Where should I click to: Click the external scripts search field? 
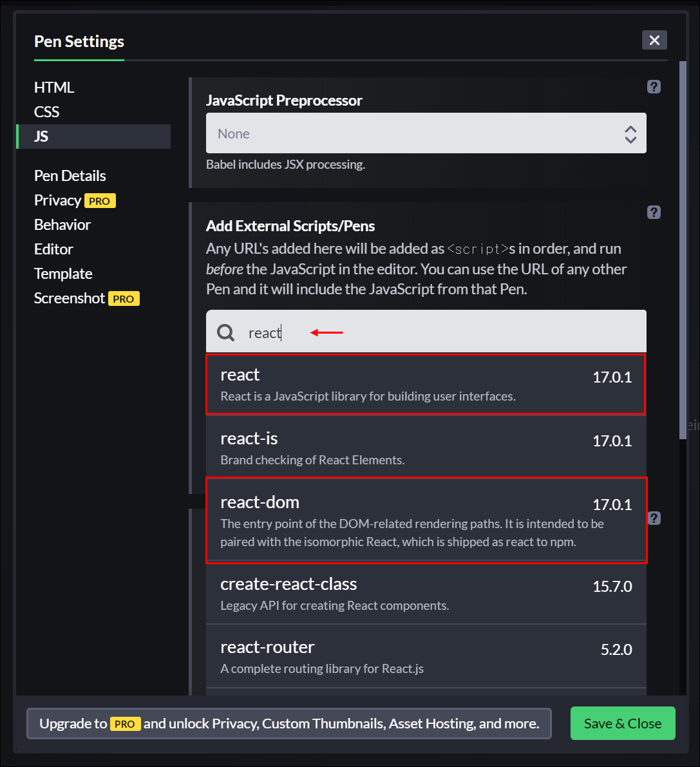click(x=426, y=331)
